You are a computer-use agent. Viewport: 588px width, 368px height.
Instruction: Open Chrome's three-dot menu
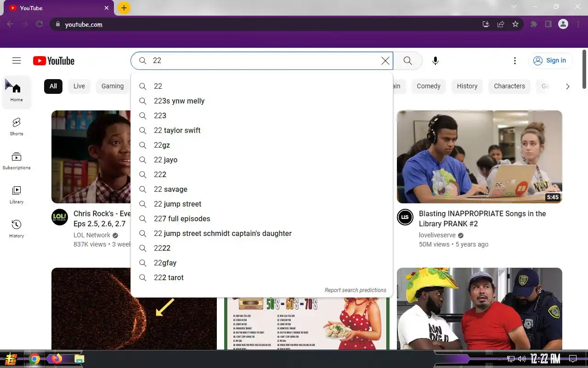(578, 24)
